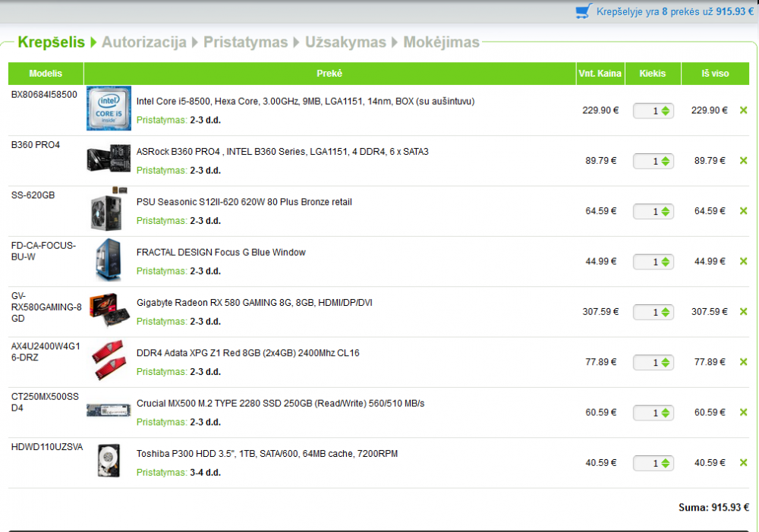The image size is (759, 532).
Task: Click the Vnt. Kaina column header
Action: [600, 73]
